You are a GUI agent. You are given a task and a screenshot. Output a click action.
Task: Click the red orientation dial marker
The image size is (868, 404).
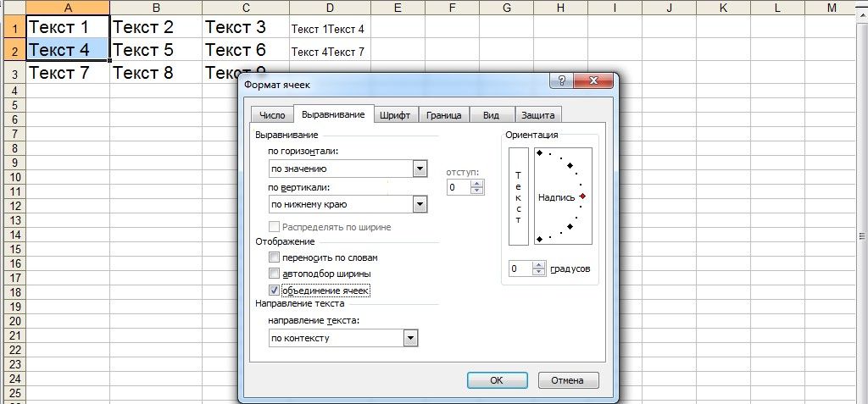click(582, 196)
